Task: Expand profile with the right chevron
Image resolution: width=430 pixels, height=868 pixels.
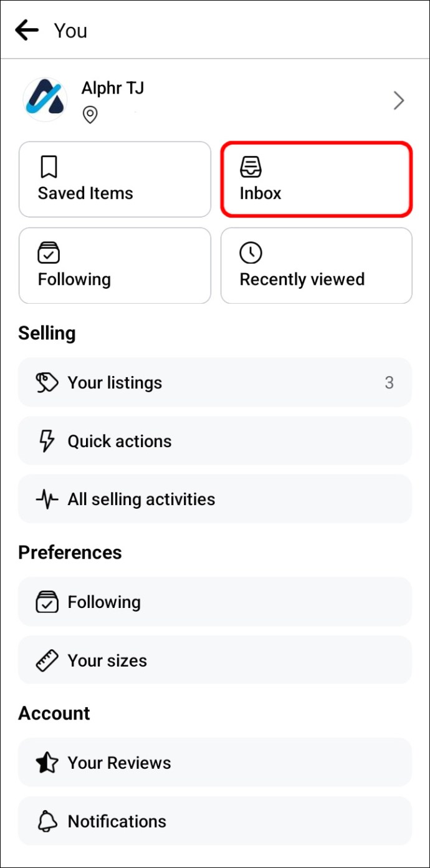Action: click(399, 100)
